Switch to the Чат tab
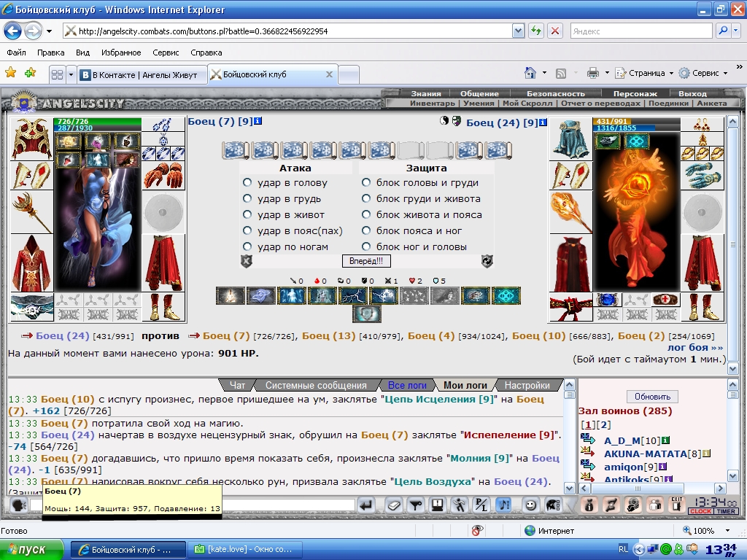The image size is (747, 560). point(237,385)
